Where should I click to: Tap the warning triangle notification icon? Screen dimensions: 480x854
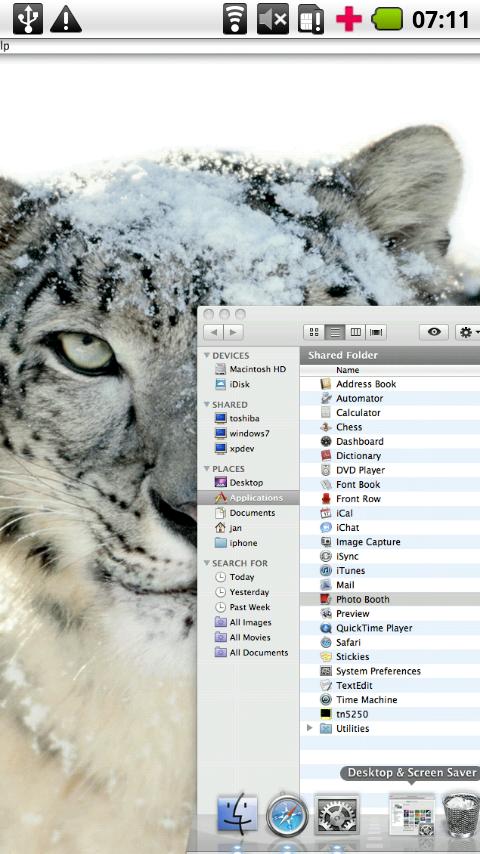pyautogui.click(x=66, y=20)
